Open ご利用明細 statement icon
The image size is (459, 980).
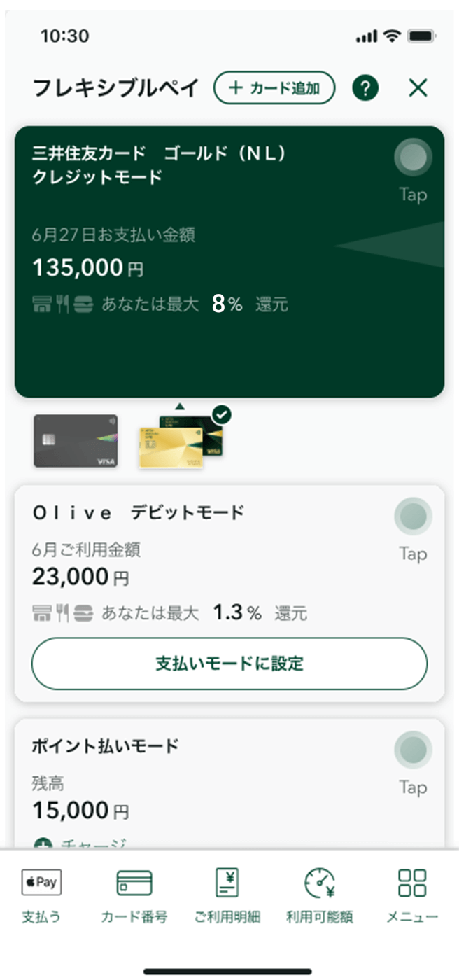coord(227,883)
